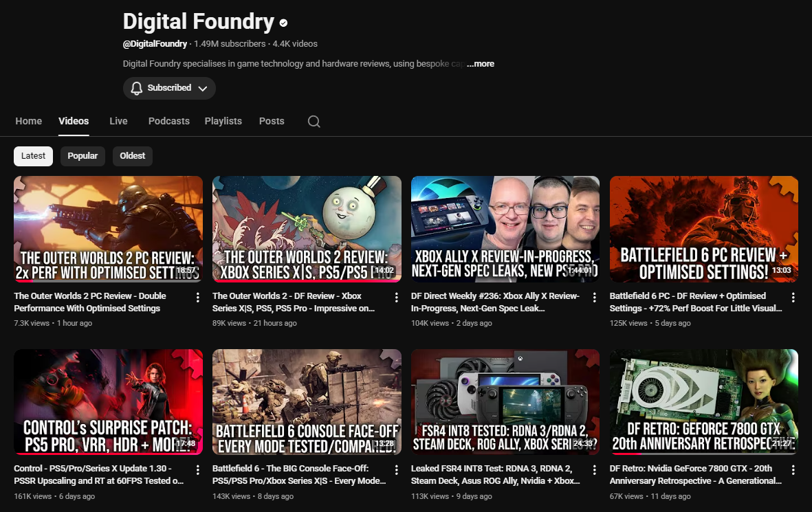
Task: Click the '1.49M subscribers' text
Action: pos(230,44)
